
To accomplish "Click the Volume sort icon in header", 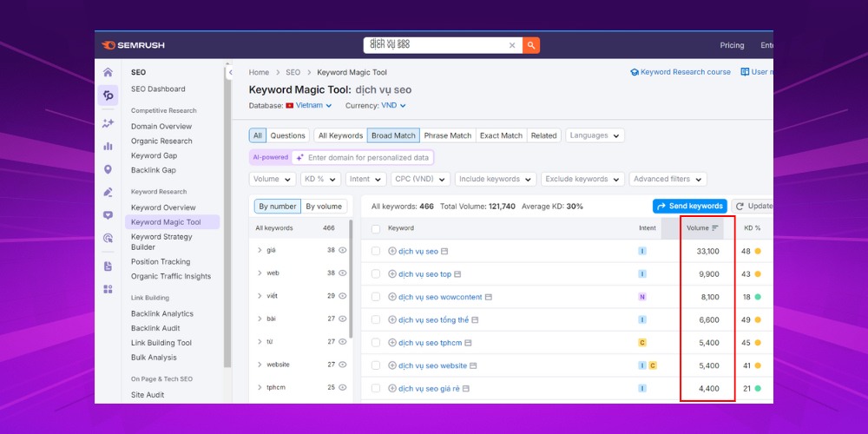I will [715, 228].
